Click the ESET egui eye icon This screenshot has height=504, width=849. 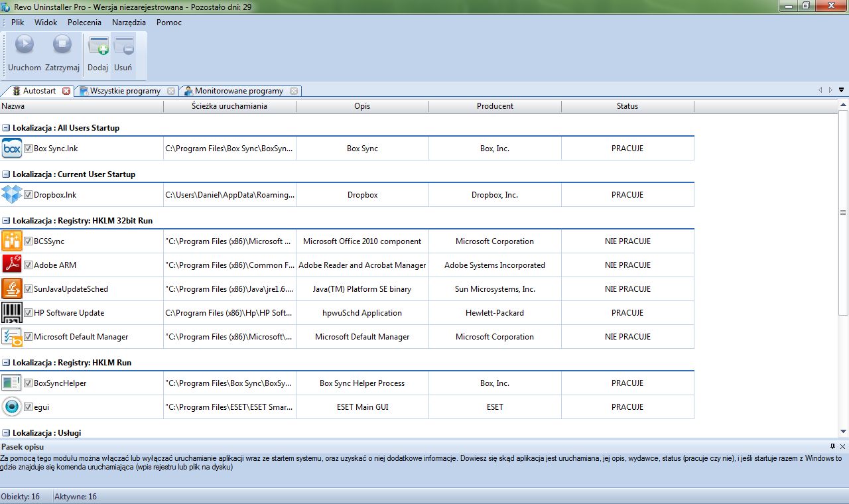click(x=12, y=407)
